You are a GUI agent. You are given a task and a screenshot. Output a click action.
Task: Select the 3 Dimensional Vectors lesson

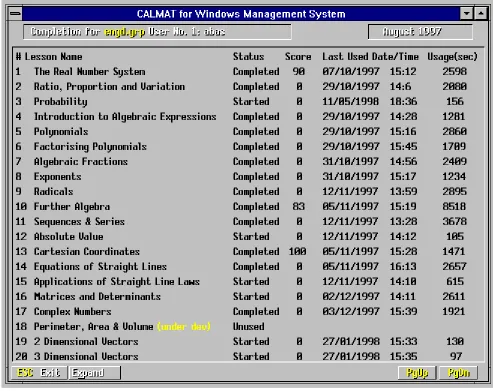(x=86, y=357)
